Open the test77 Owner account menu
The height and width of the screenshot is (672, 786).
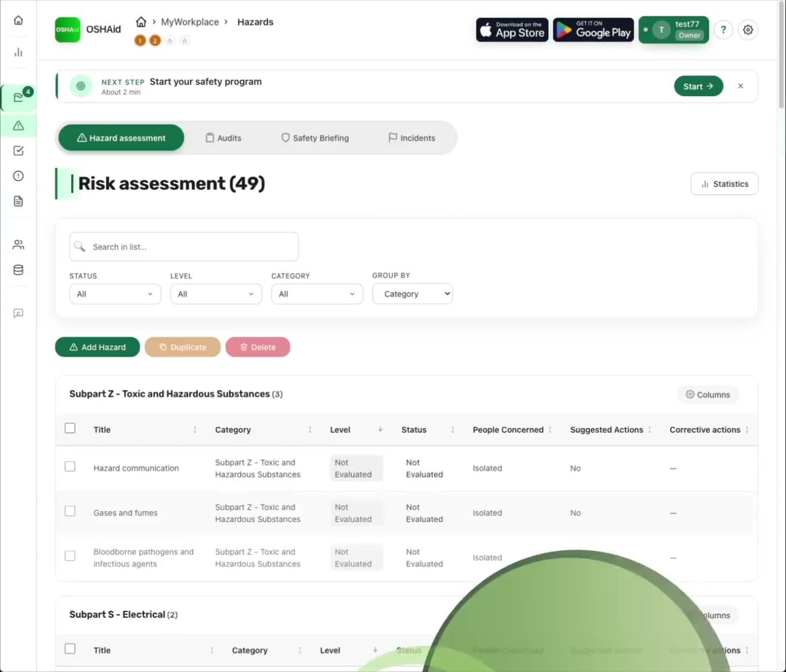(674, 30)
